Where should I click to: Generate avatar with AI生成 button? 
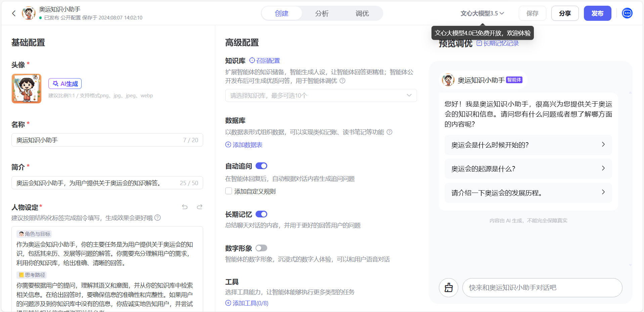pyautogui.click(x=65, y=84)
